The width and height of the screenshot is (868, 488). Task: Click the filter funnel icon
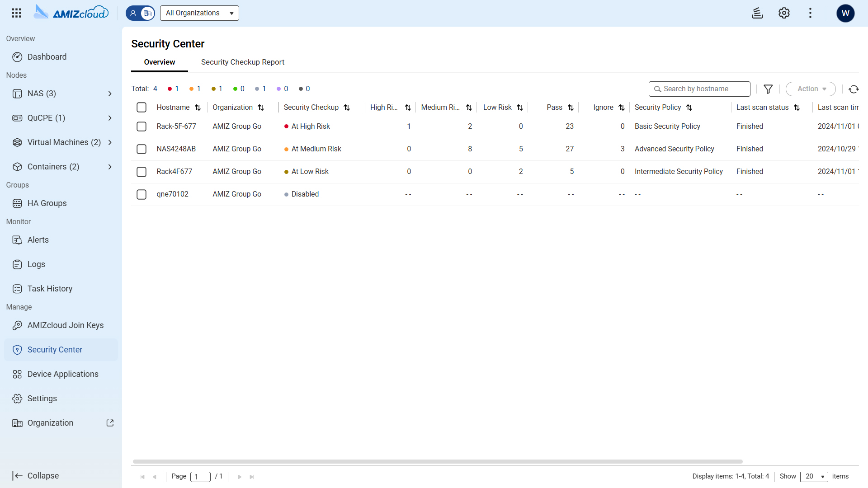point(768,89)
